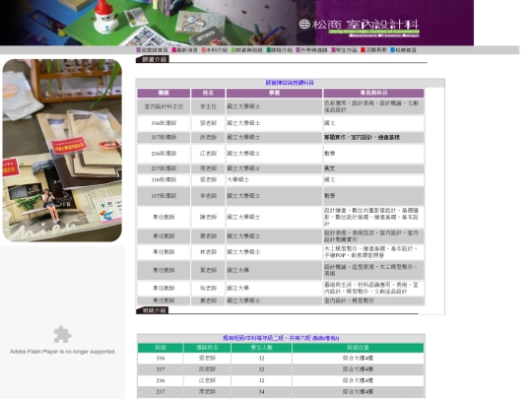Click the 職稱 column header

[x=164, y=93]
